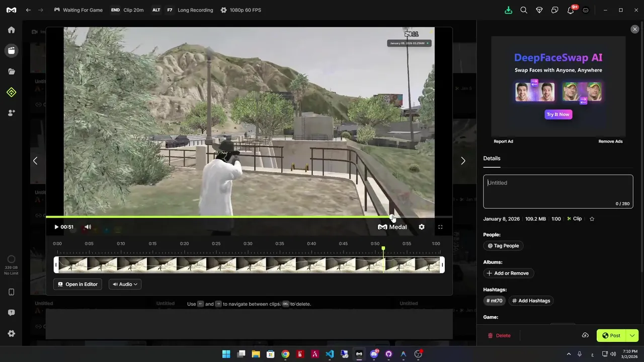
Task: Open the user profile avatar icon
Action: point(586,10)
